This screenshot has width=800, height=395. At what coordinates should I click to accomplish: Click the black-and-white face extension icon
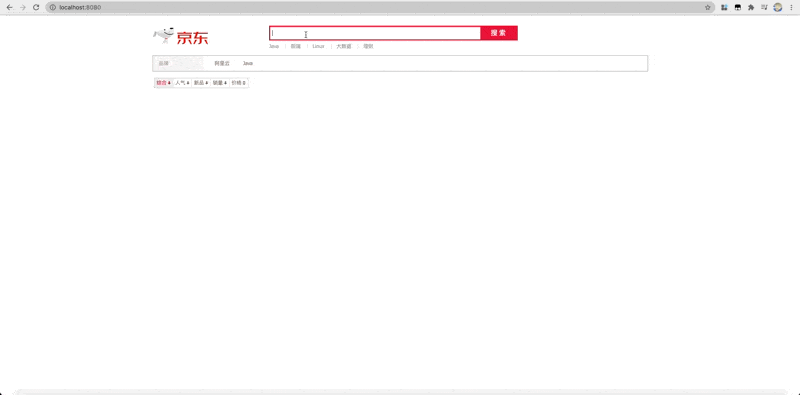tap(738, 8)
